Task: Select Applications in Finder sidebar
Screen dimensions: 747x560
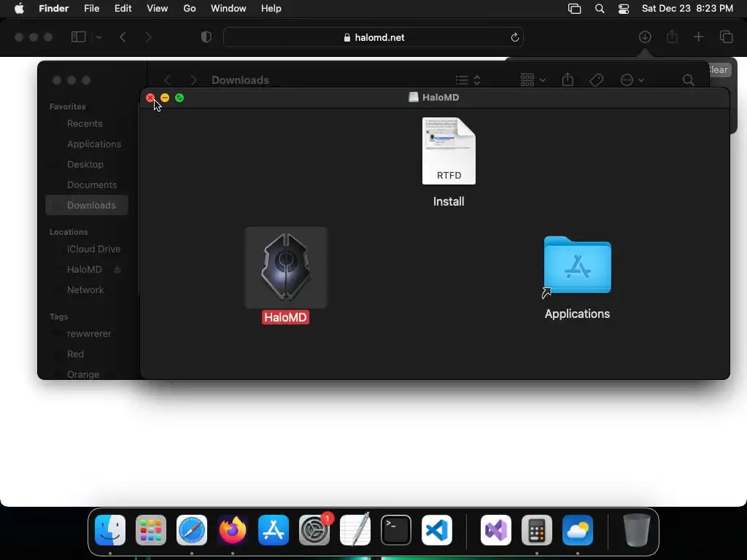Action: point(87,144)
